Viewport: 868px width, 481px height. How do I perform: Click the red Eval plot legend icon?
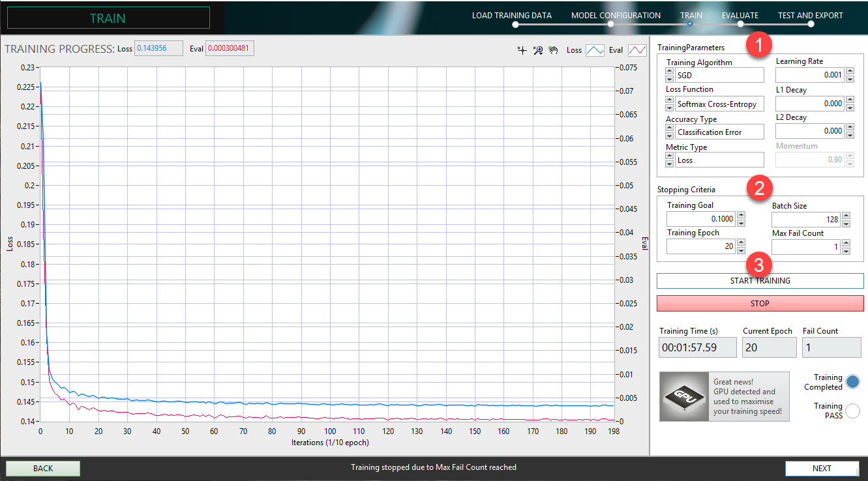[x=637, y=50]
